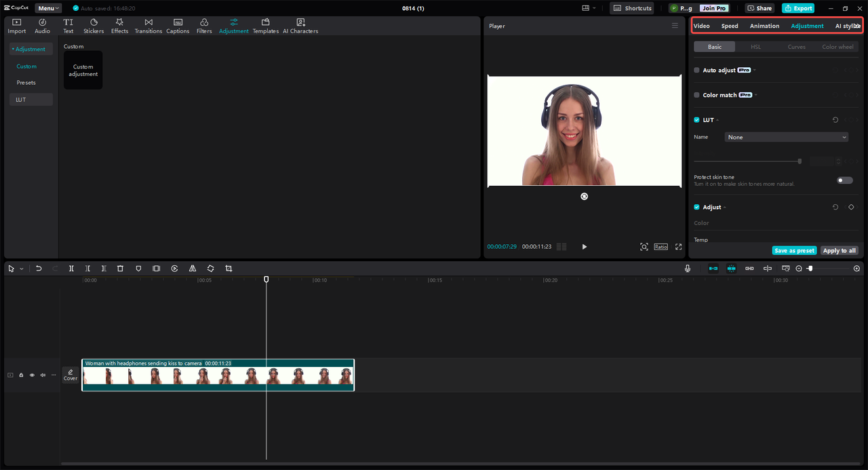Click the Freeze frame tool
The width and height of the screenshot is (868, 470).
tap(157, 269)
